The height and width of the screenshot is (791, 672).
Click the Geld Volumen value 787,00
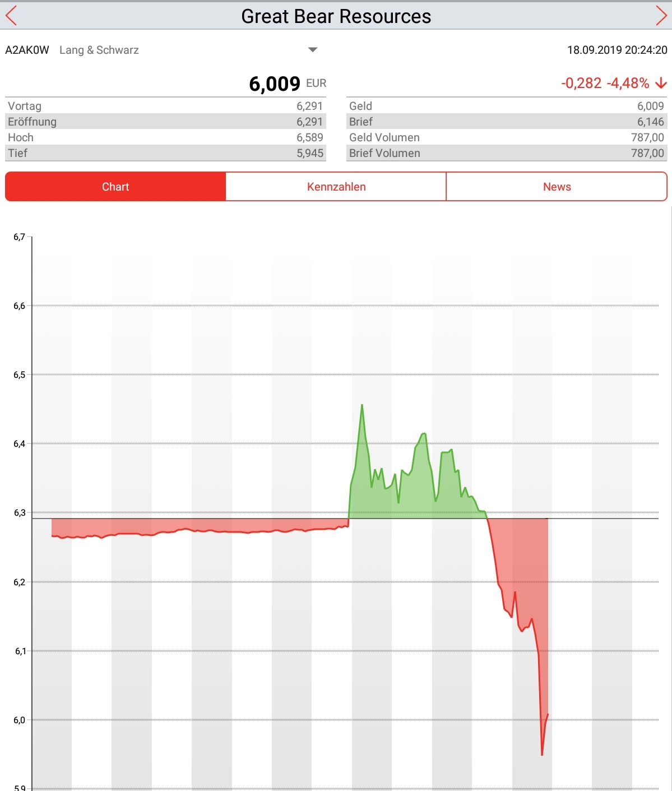(x=647, y=137)
